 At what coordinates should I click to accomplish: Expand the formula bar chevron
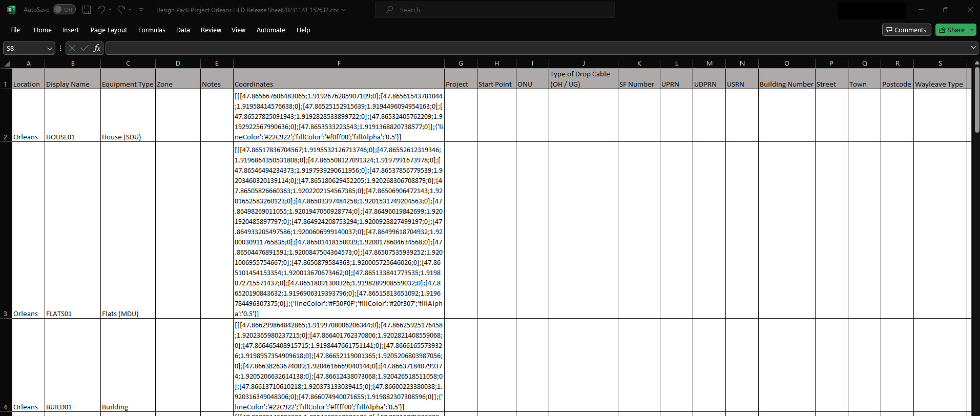(973, 48)
